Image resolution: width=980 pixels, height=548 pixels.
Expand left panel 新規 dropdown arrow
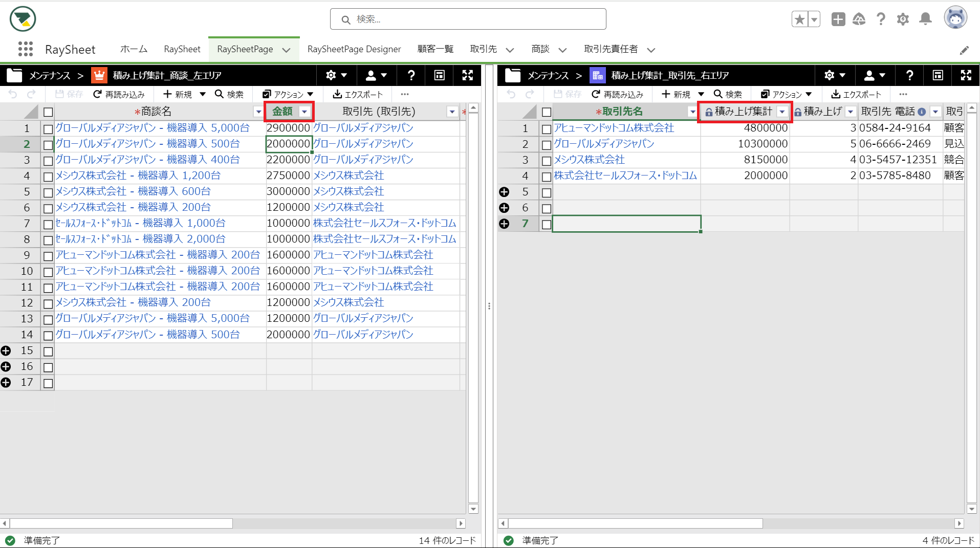click(203, 94)
